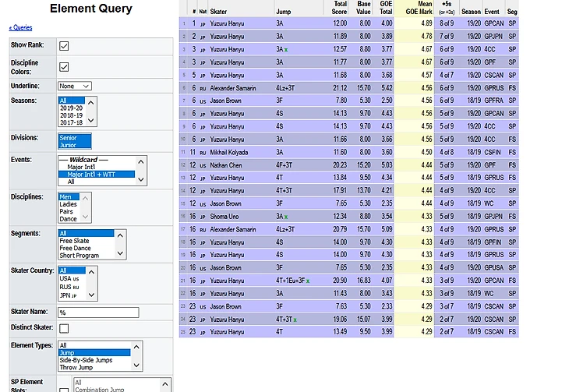569x392 pixels.
Task: Sort by the Mean GOE Mark column header
Action: click(419, 9)
